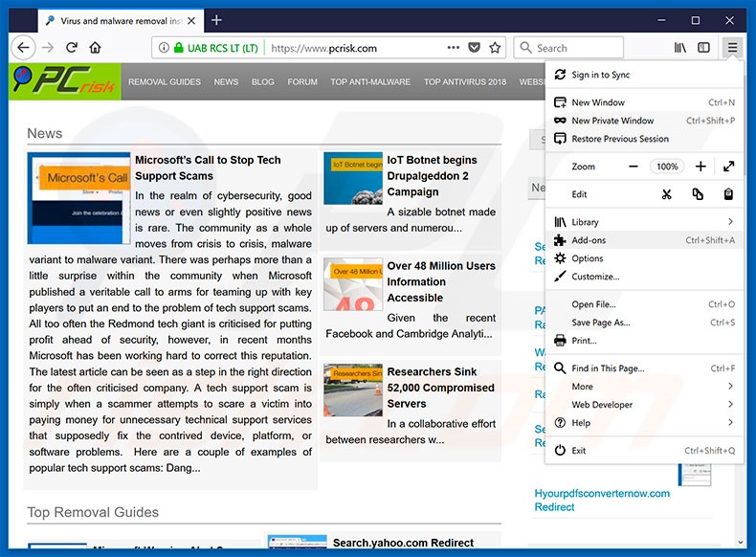
Task: Toggle sidebar view icon in toolbar
Action: [704, 47]
